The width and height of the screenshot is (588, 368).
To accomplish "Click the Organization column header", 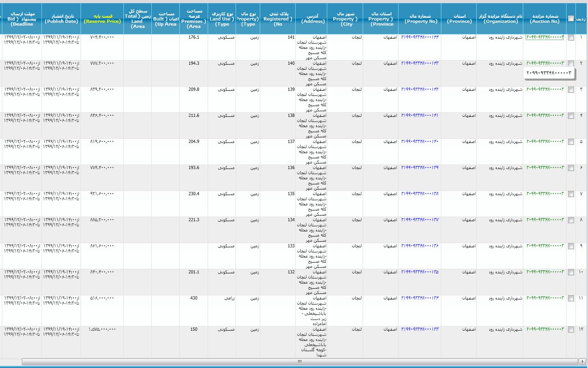I will (500, 19).
